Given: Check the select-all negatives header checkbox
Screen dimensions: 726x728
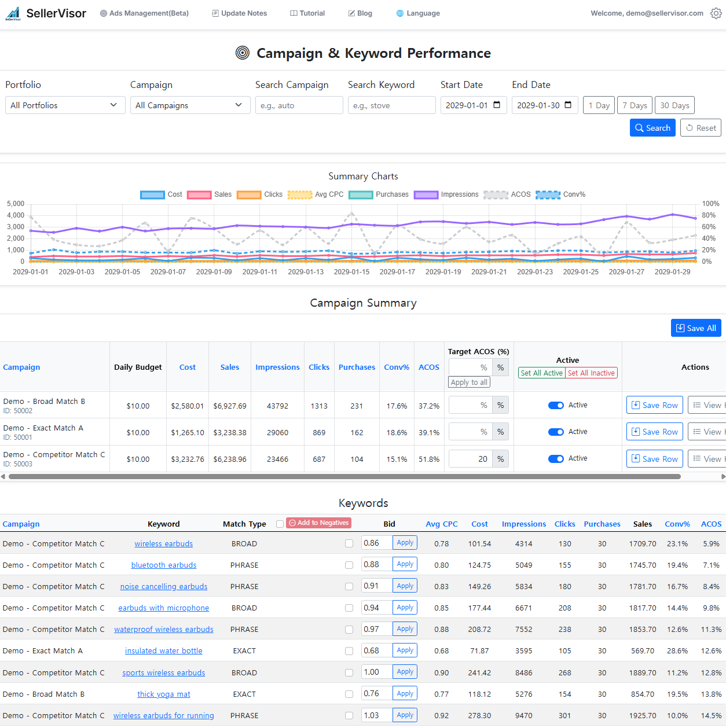Looking at the screenshot, I should pyautogui.click(x=280, y=524).
